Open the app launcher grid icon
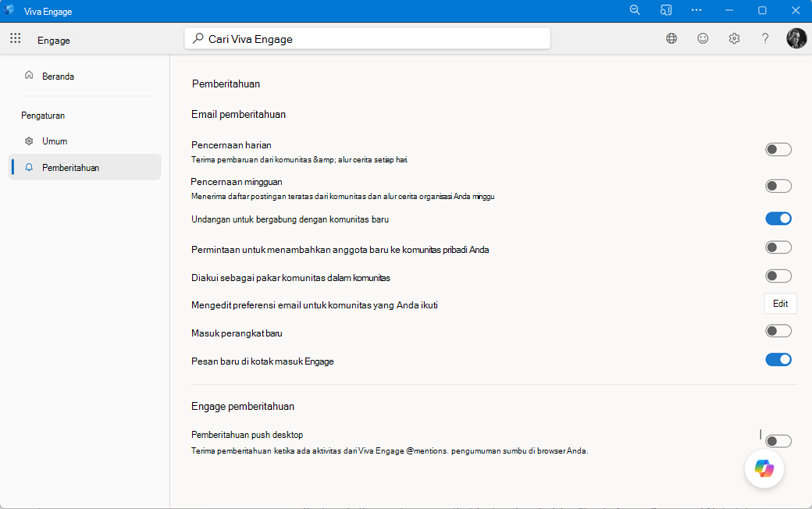 tap(16, 37)
